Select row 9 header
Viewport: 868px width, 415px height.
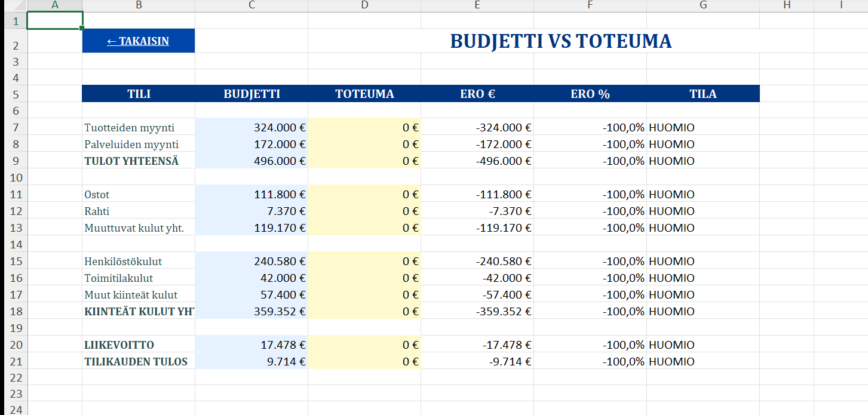click(x=16, y=161)
